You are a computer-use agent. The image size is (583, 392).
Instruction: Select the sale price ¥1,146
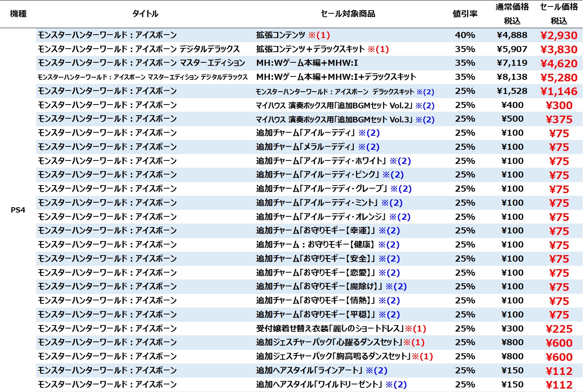click(x=559, y=91)
